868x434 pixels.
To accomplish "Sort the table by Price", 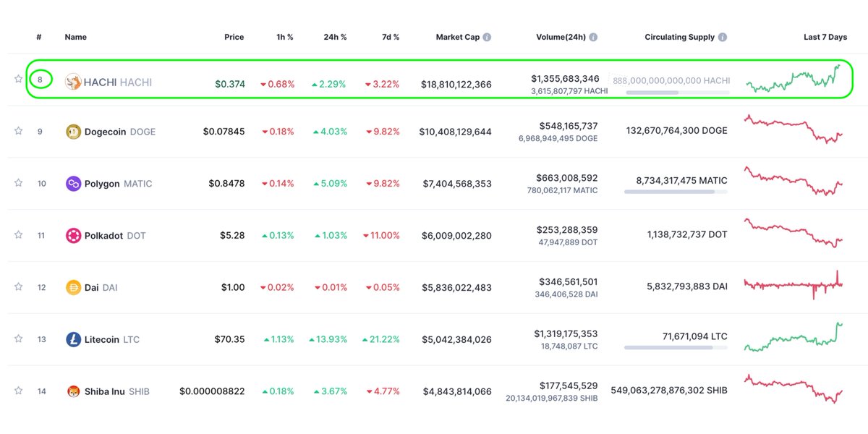I will coord(234,37).
